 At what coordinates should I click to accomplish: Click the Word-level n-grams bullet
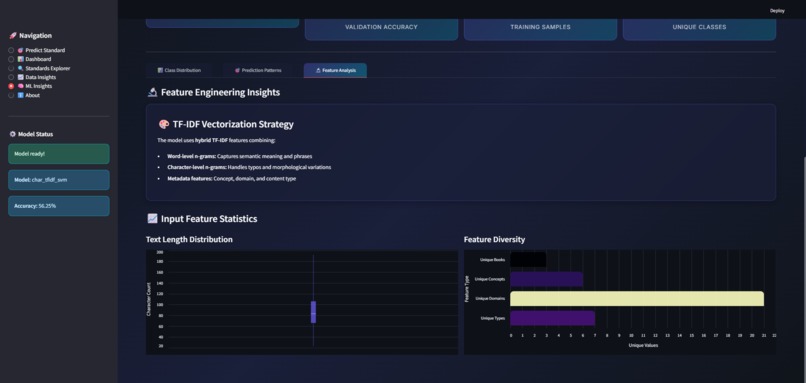click(x=240, y=156)
